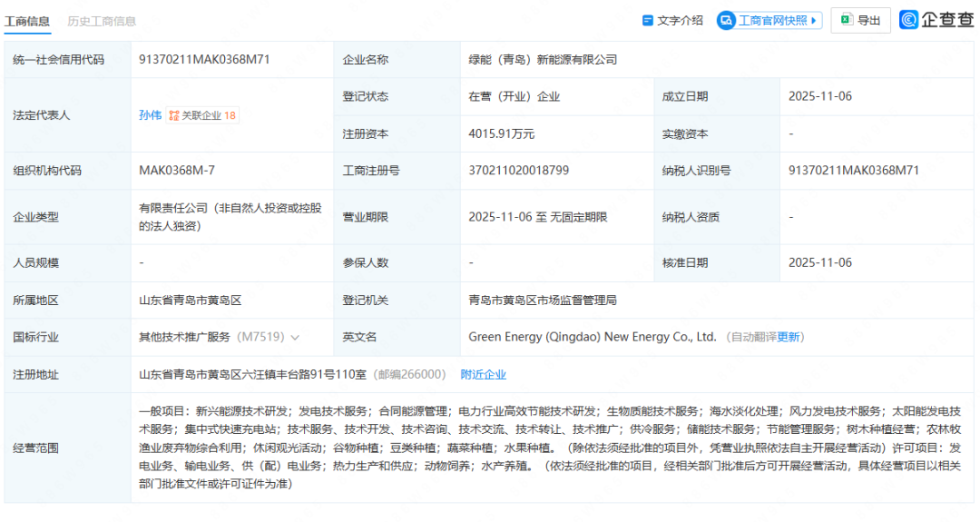Click 更新 link beside English name
Viewport: 980px width, 522px height.
[x=789, y=337]
